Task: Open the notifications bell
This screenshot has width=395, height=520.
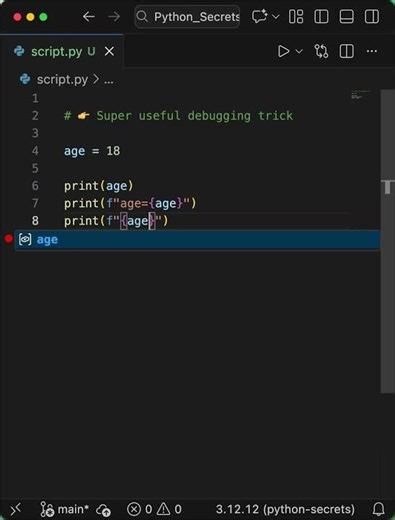Action: (x=379, y=509)
